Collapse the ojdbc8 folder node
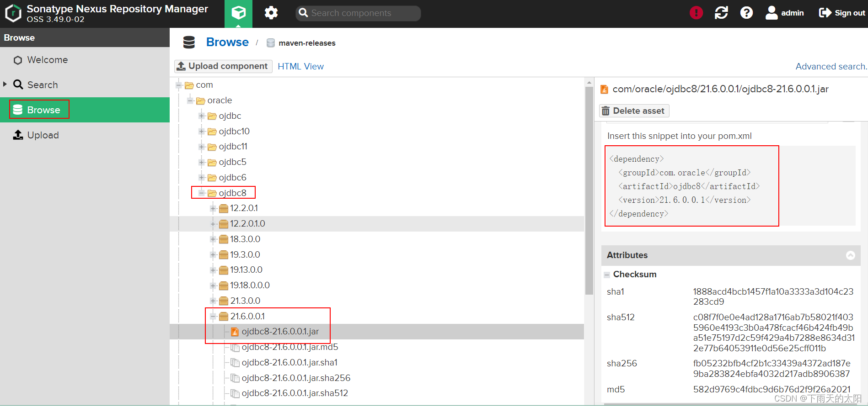This screenshot has width=868, height=407. tap(202, 193)
